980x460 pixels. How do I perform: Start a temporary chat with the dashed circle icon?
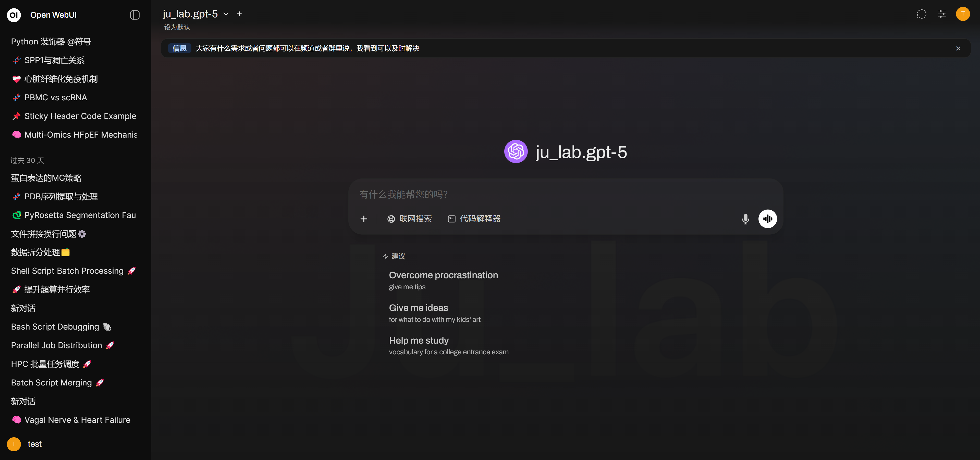(921, 14)
